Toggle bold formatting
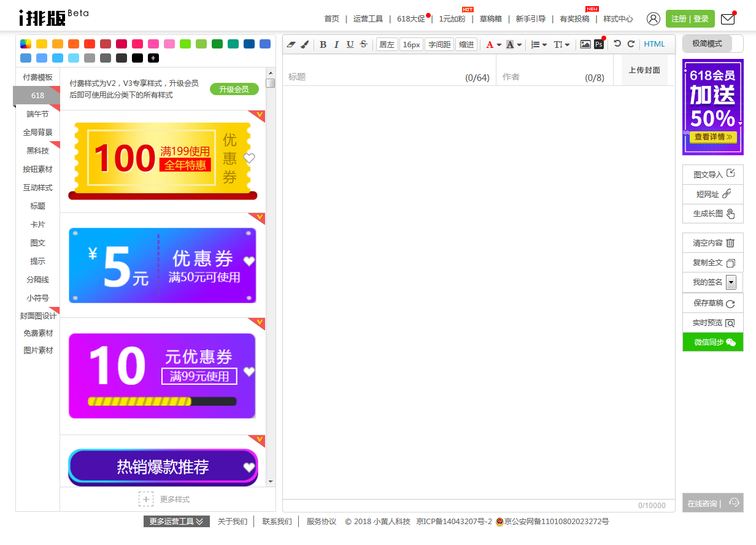The height and width of the screenshot is (545, 756). 323,44
